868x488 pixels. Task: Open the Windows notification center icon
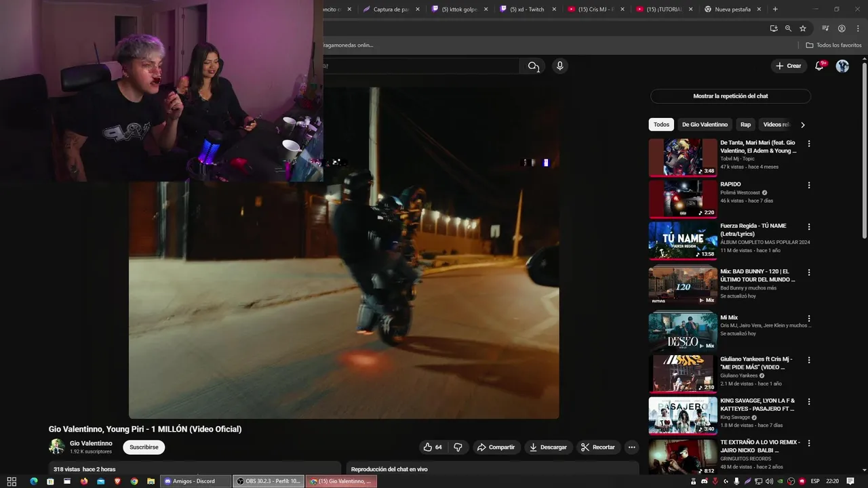coord(850,481)
